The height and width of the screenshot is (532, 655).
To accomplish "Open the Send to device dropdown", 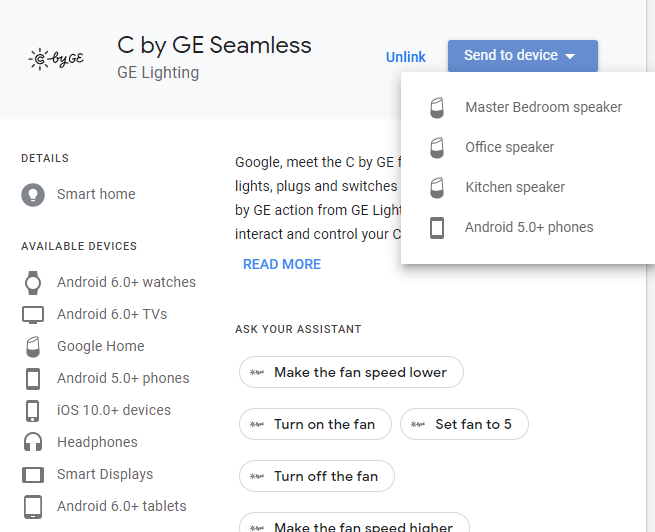I will 523,56.
